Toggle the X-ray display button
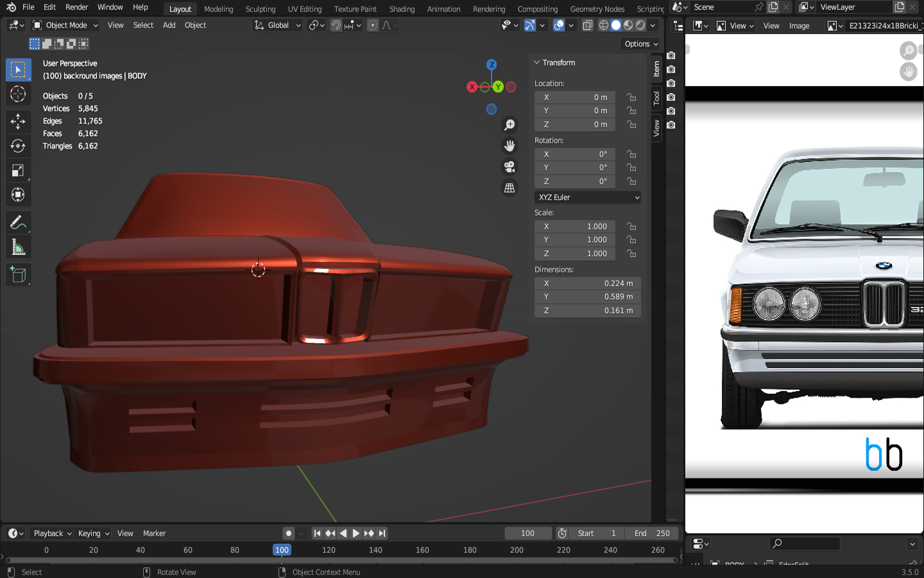The width and height of the screenshot is (924, 578). [x=587, y=26]
